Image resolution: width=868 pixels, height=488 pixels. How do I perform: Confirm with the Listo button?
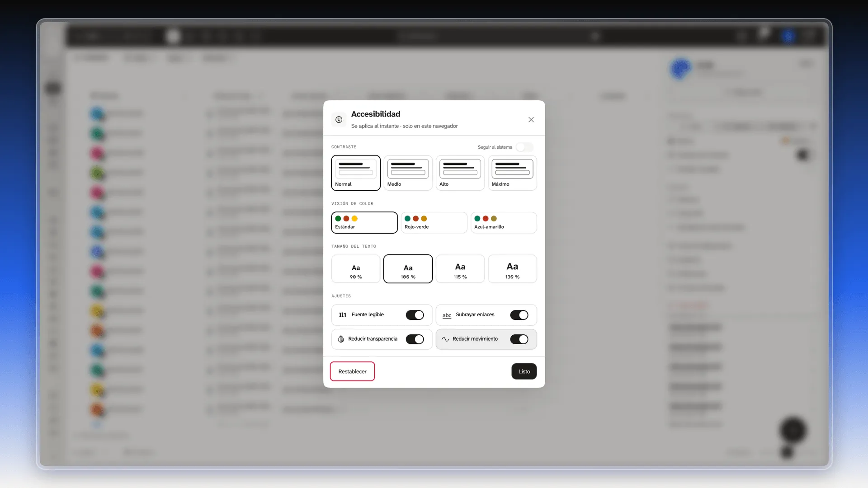coord(524,371)
